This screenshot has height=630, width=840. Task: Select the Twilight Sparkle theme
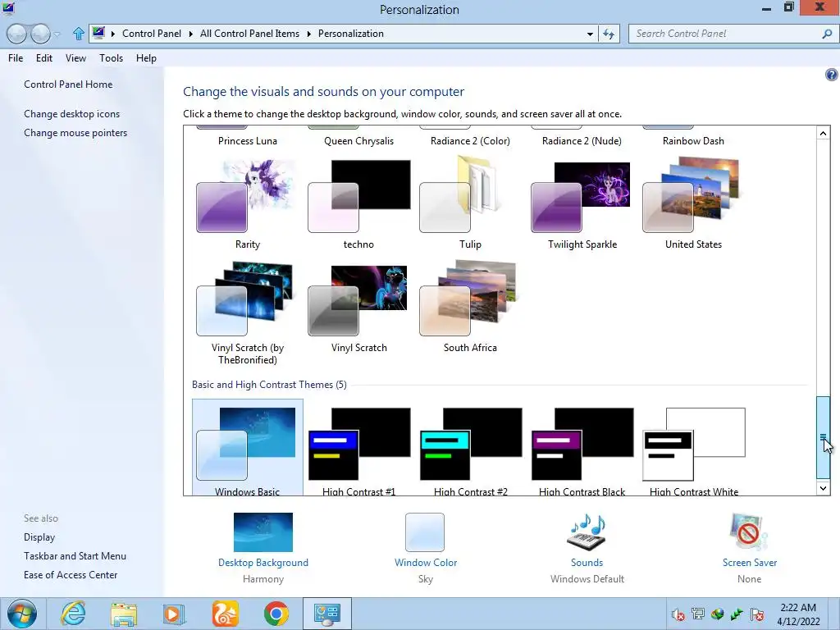[582, 205]
